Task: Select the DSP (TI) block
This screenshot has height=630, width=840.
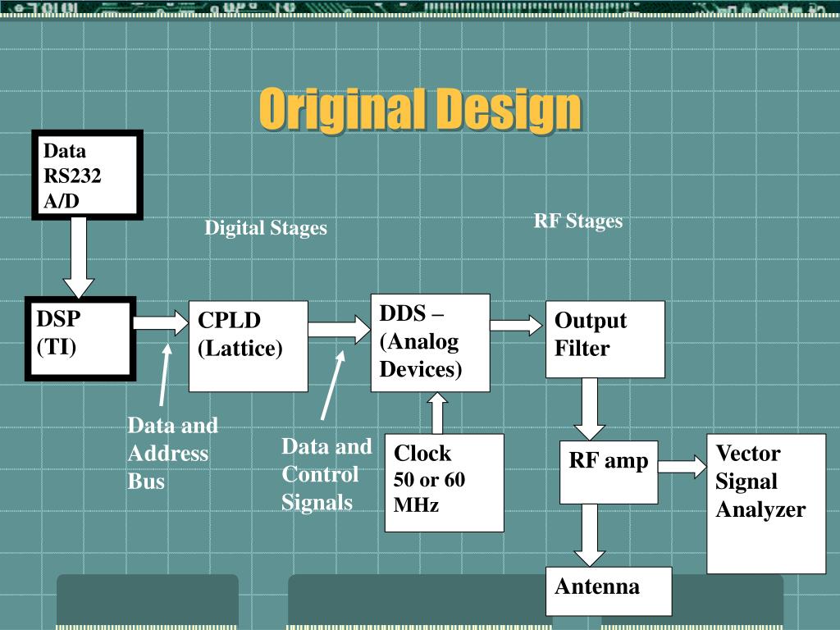Action: pos(80,339)
